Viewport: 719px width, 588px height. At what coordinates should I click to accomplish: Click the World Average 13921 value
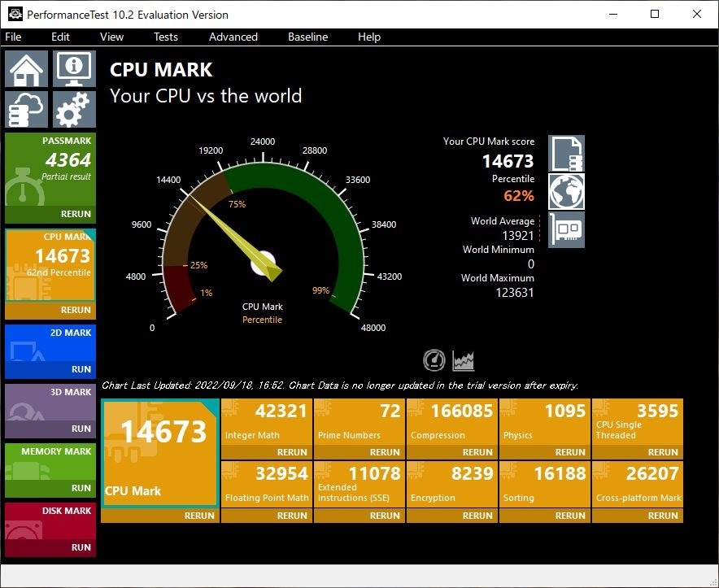518,236
